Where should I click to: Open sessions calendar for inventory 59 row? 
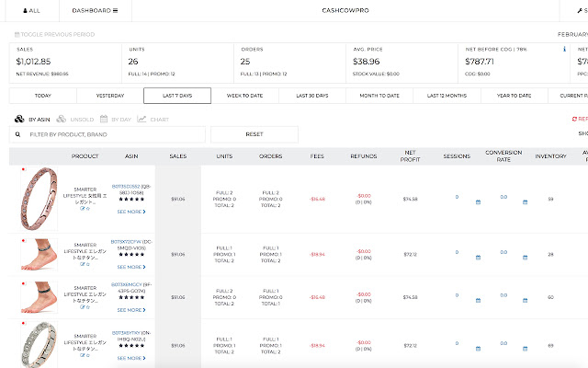[478, 202]
